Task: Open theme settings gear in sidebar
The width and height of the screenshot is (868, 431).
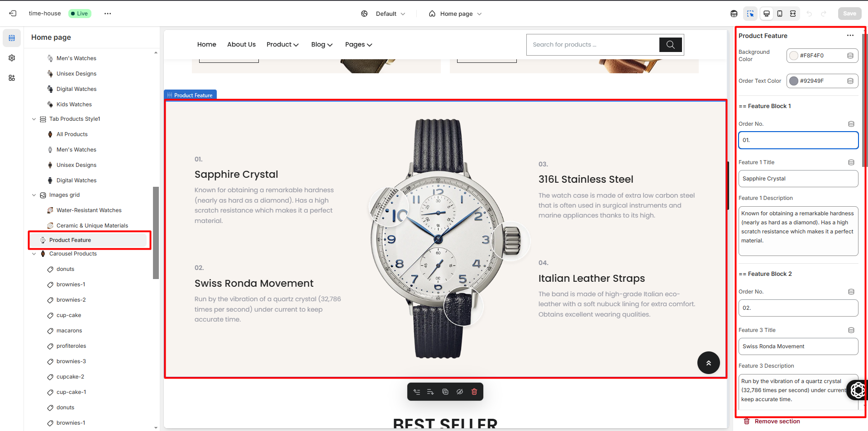Action: point(12,58)
